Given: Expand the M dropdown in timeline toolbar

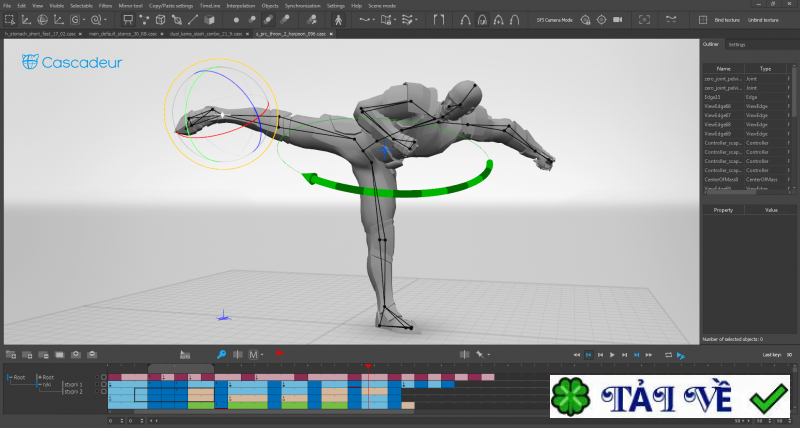Looking at the screenshot, I should [x=261, y=354].
